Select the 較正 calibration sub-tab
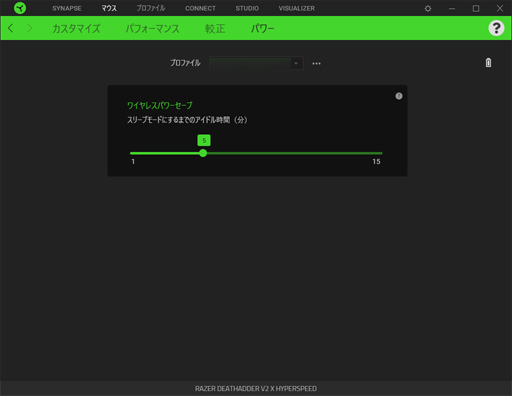 point(215,28)
